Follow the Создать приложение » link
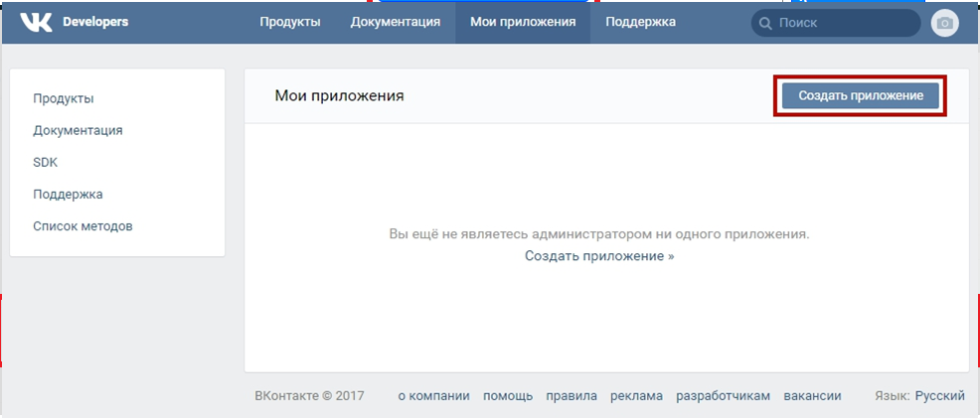This screenshot has width=980, height=420. (x=599, y=256)
